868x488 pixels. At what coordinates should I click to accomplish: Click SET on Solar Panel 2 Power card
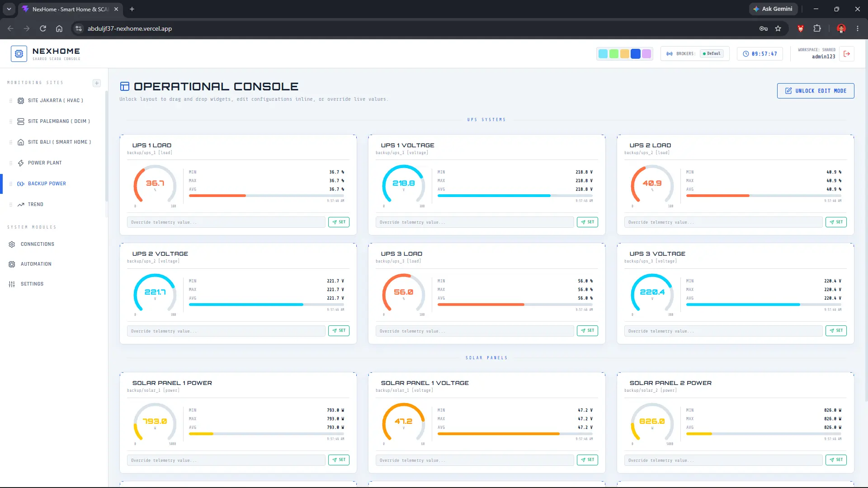click(836, 460)
